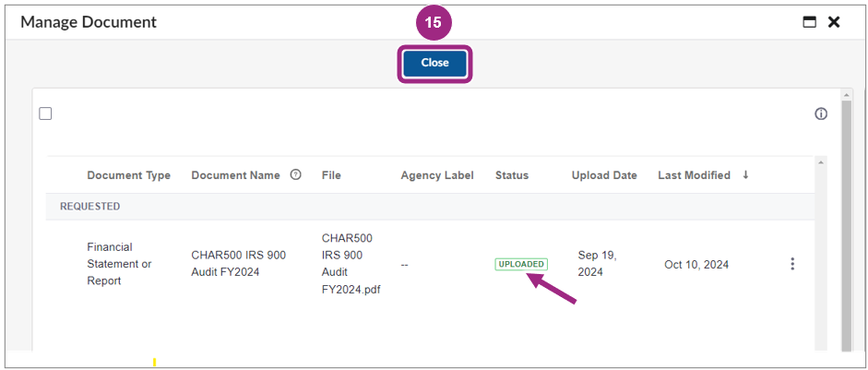Dismiss dialog with the X icon
Viewport: 868px width, 370px height.
(x=834, y=22)
